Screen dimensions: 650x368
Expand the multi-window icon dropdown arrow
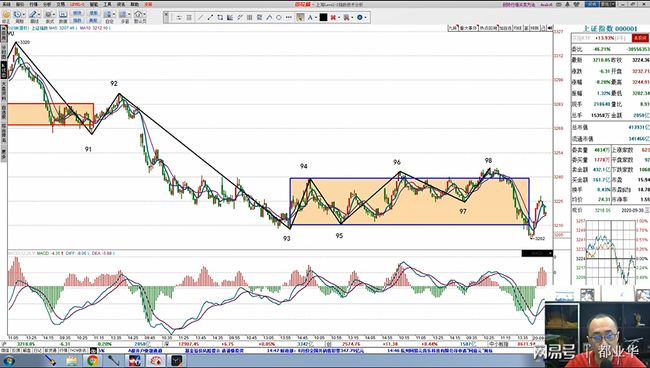[129, 15]
